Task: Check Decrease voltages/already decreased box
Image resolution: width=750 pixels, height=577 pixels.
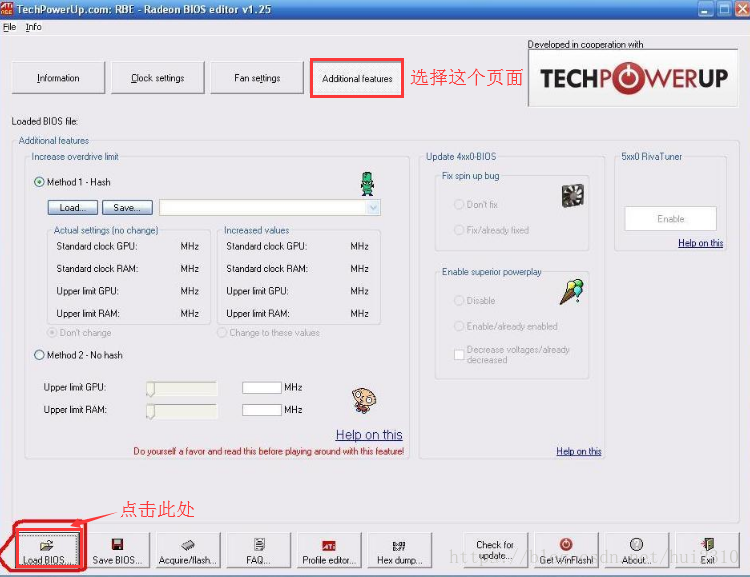Action: (x=459, y=355)
